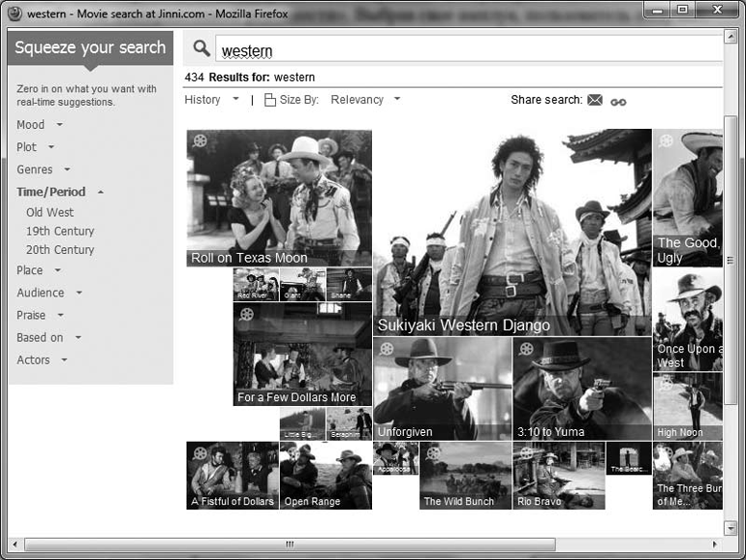Screen dimensions: 746x560
Task: Click the western search text field
Action: (465, 50)
